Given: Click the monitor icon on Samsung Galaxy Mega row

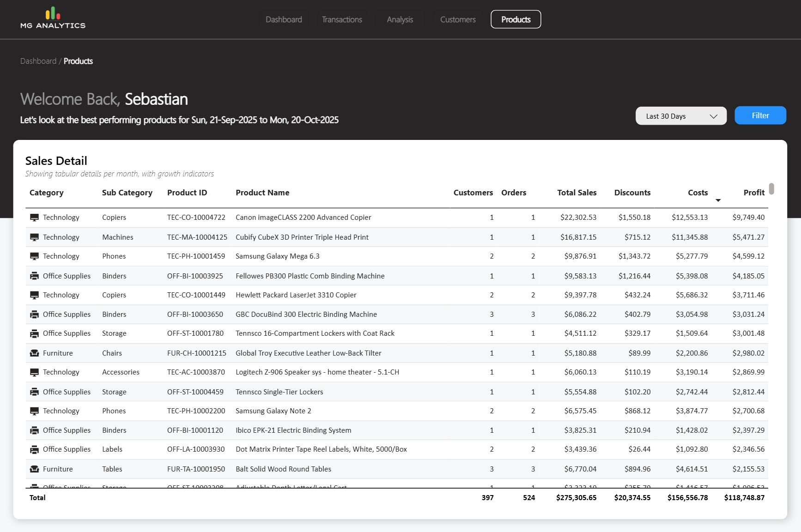Looking at the screenshot, I should pyautogui.click(x=34, y=256).
